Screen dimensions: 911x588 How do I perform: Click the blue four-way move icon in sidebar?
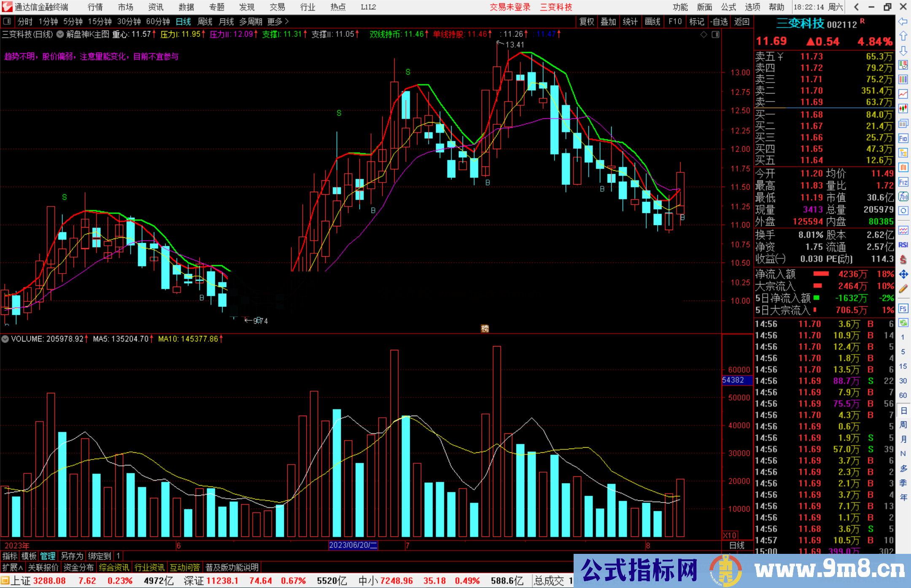point(903,274)
